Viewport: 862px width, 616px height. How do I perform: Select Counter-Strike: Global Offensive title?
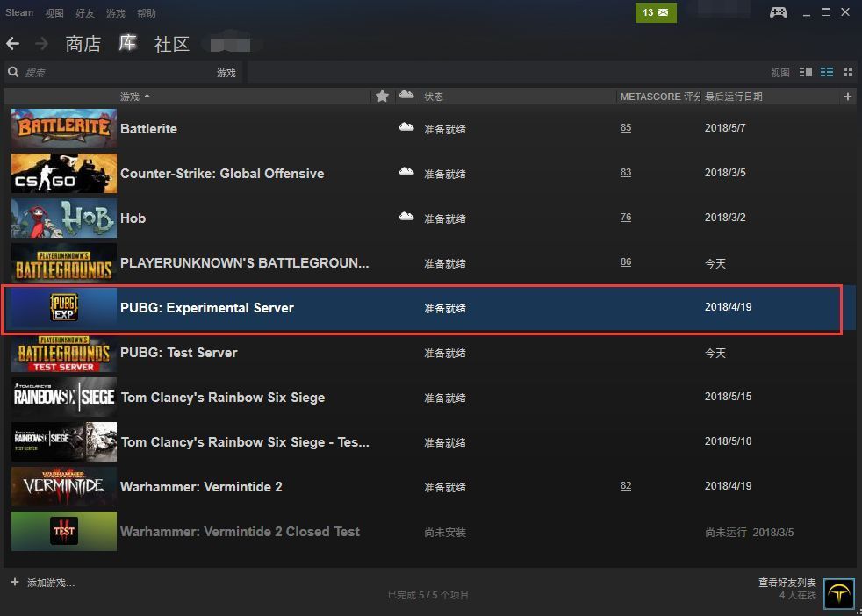[x=222, y=174]
